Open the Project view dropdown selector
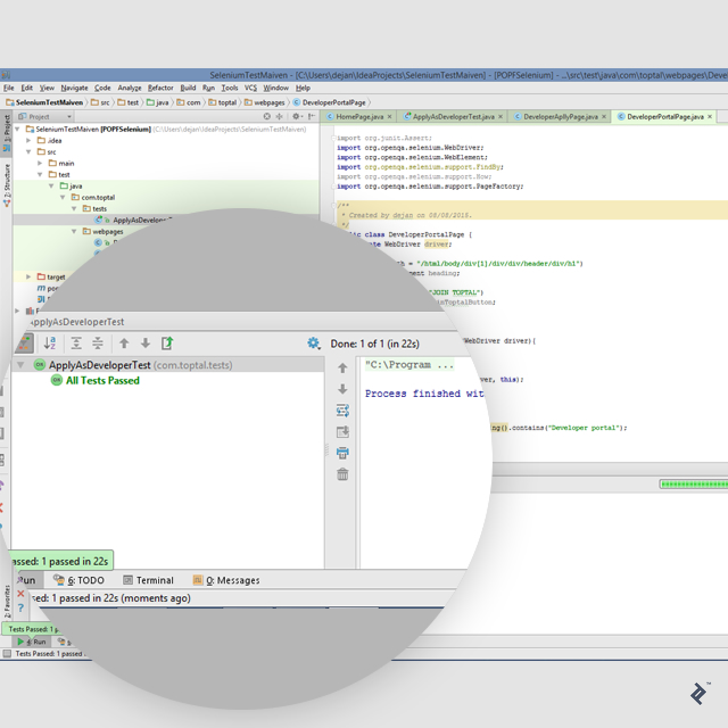 pos(44,116)
